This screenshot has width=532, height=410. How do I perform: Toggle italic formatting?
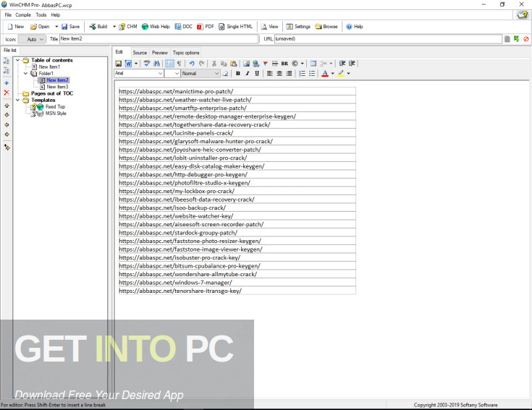[248, 73]
